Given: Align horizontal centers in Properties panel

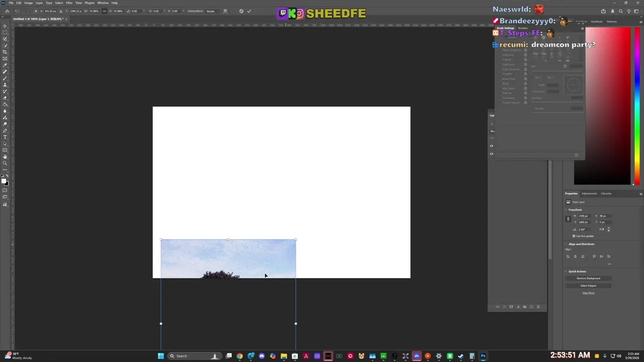Looking at the screenshot, I should [575, 256].
